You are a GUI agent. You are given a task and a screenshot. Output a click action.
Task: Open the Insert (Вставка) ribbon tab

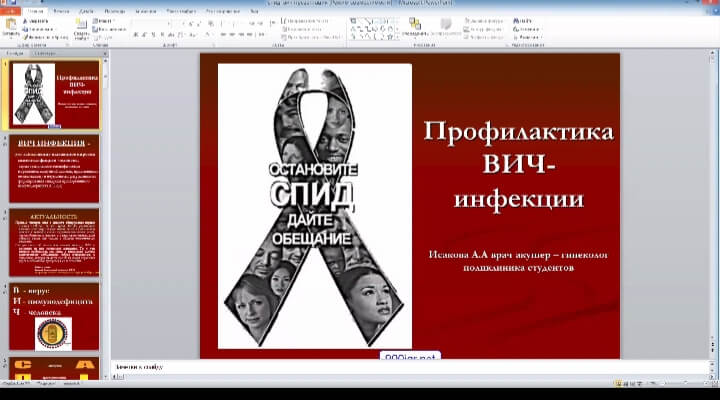58,9
